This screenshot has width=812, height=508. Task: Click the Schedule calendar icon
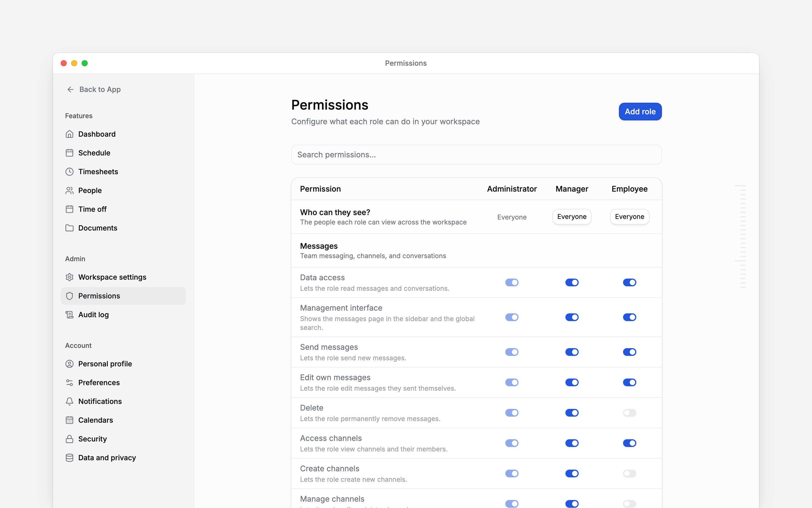coord(70,153)
